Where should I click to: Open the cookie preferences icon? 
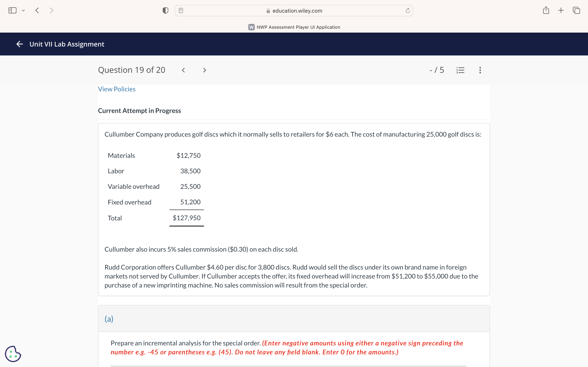point(13,354)
